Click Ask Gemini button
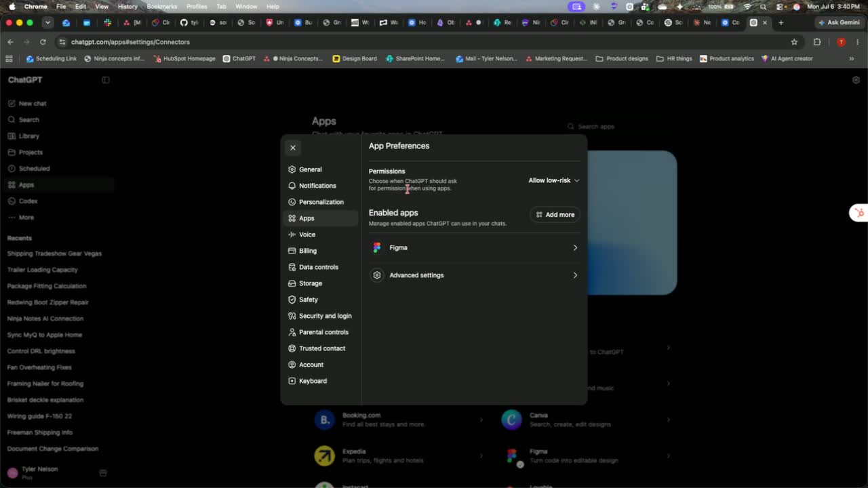The width and height of the screenshot is (868, 488). pos(840,22)
